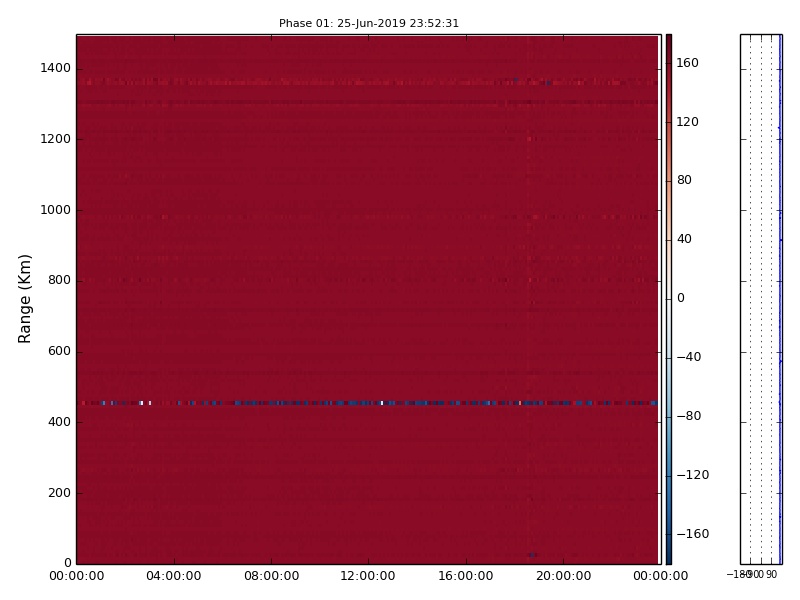Click the colorbar label −120

693,475
